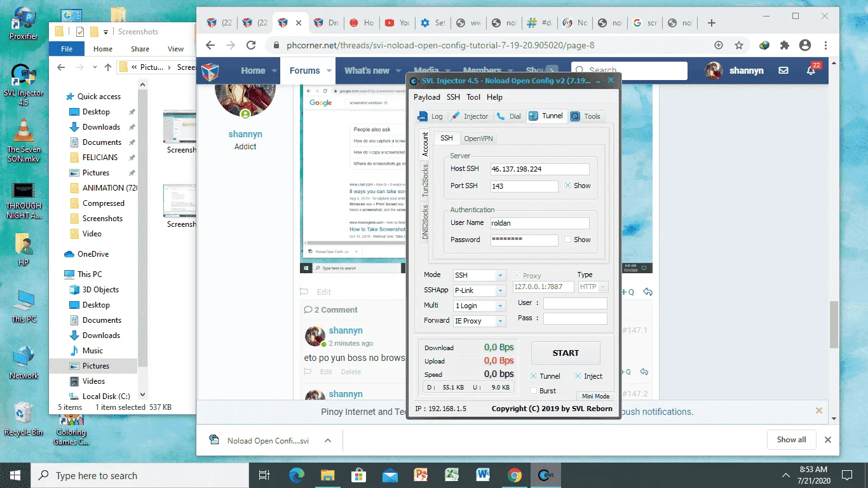Click the 2 Comment link
The height and width of the screenshot is (488, 868).
click(x=330, y=310)
